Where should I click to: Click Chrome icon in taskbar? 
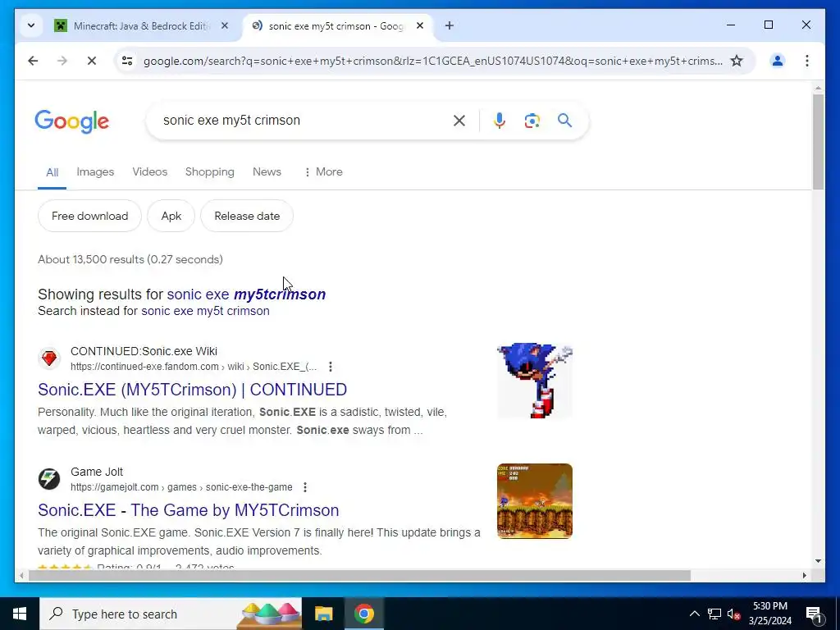click(x=363, y=614)
